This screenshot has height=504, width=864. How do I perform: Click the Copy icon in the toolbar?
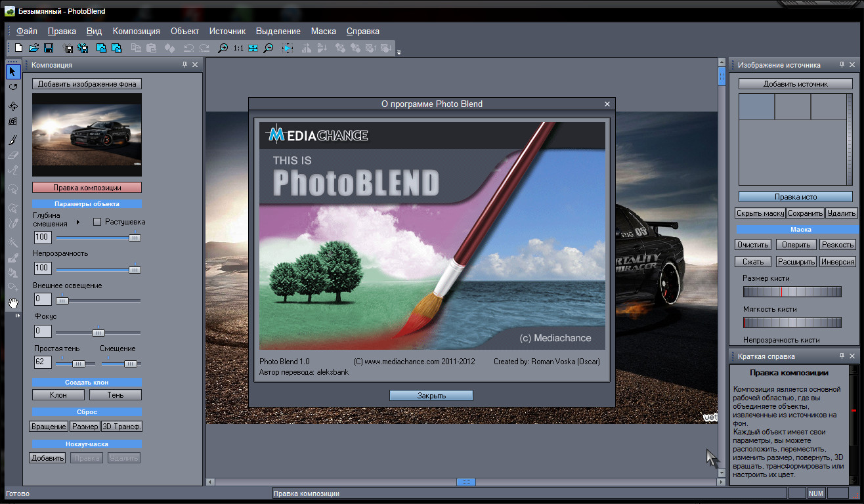(x=137, y=48)
